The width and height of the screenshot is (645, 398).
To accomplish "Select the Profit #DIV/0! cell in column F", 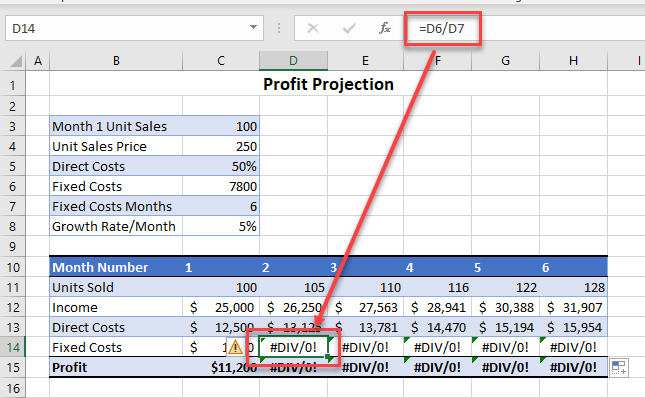I will pyautogui.click(x=438, y=367).
